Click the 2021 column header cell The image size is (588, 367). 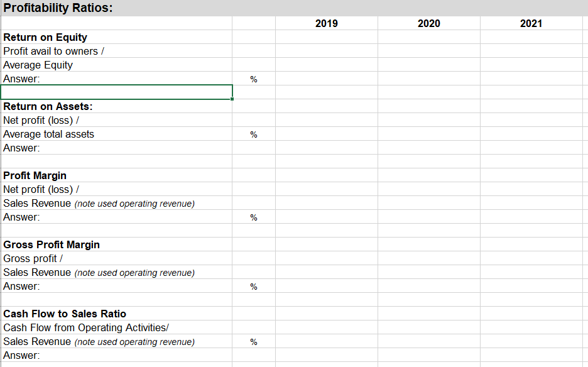pyautogui.click(x=531, y=23)
